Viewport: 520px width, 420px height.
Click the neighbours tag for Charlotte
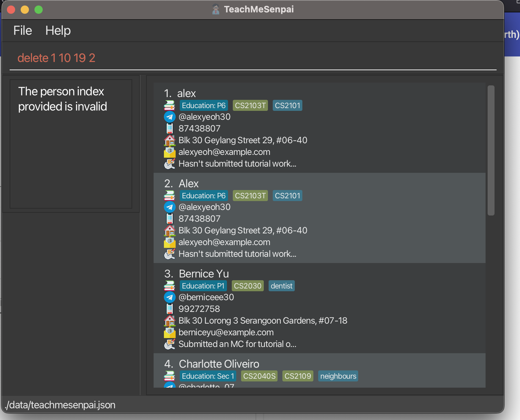pos(338,376)
